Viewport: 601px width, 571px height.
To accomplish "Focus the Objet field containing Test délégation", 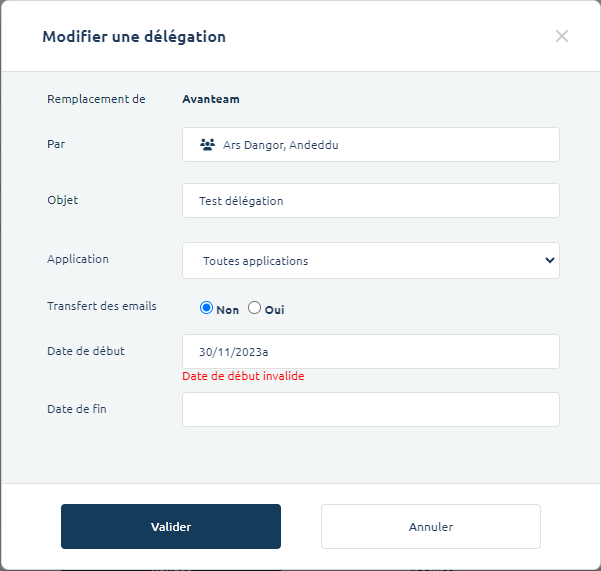I will [x=370, y=201].
